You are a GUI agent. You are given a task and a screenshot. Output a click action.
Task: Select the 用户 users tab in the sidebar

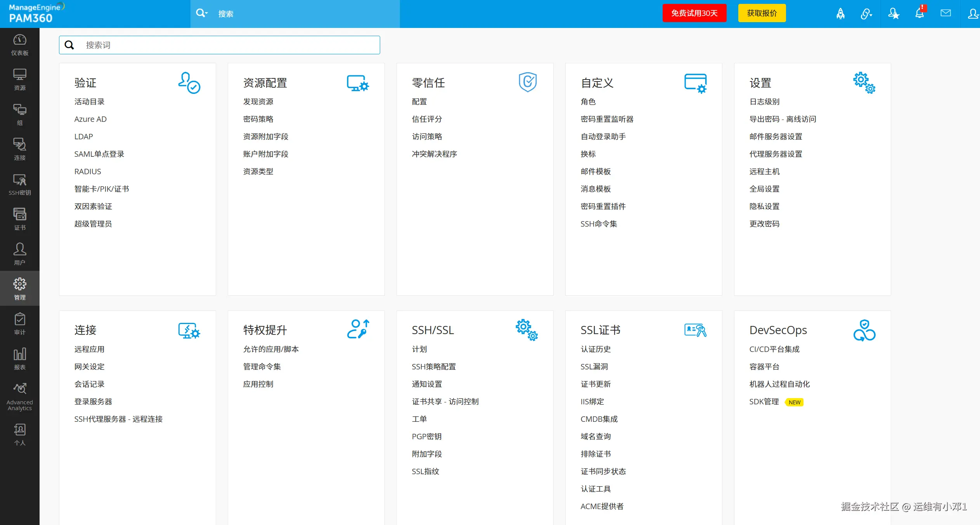click(19, 254)
